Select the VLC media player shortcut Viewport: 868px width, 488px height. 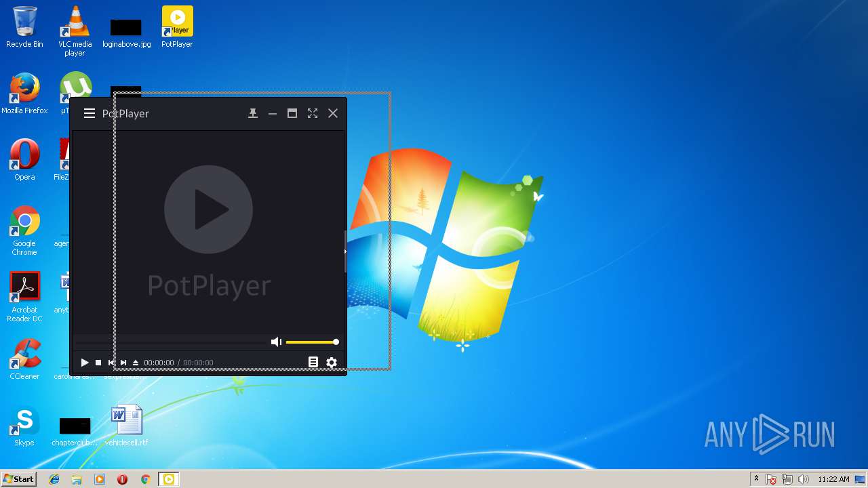click(x=75, y=31)
